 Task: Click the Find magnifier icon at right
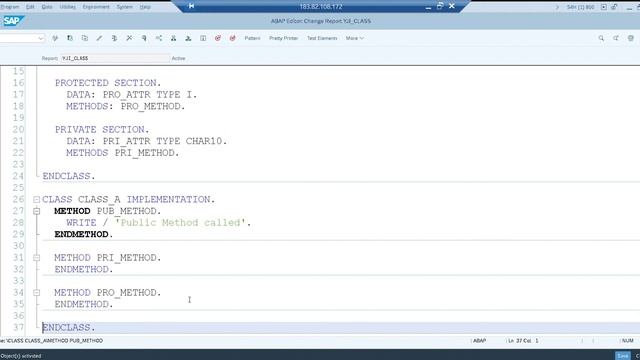[x=601, y=38]
